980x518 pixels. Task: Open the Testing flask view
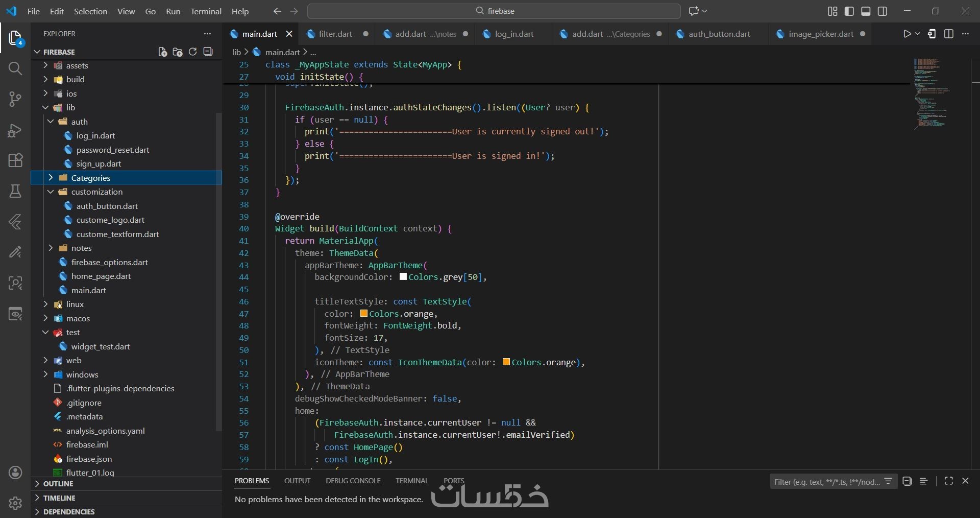15,191
